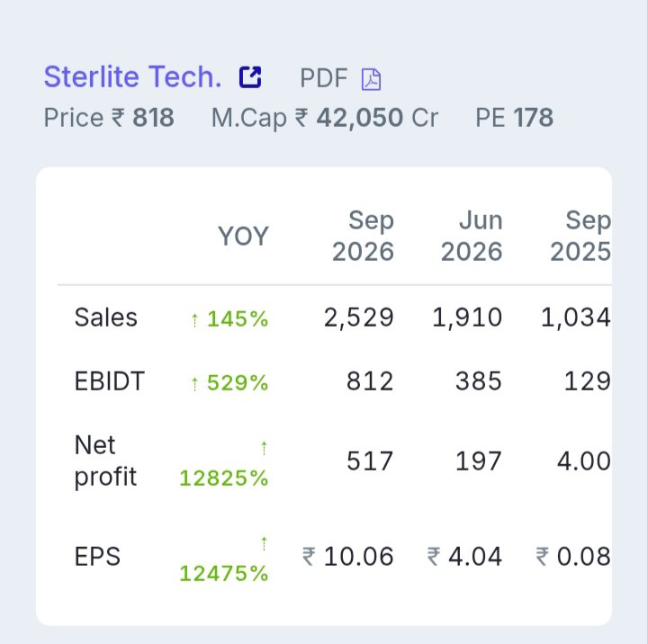The height and width of the screenshot is (644, 648).
Task: Click the green up arrow beside 145%
Action: point(194,320)
